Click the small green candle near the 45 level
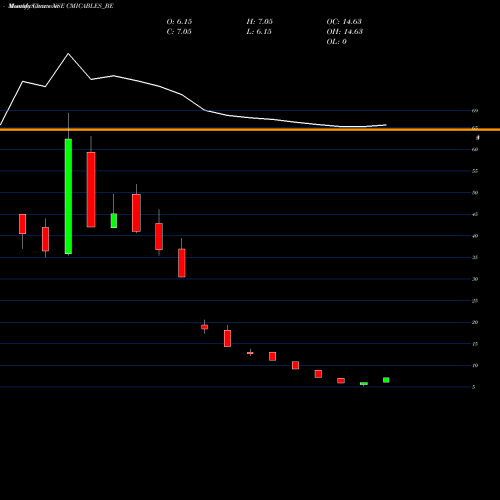This screenshot has height=500, width=500. (x=114, y=220)
